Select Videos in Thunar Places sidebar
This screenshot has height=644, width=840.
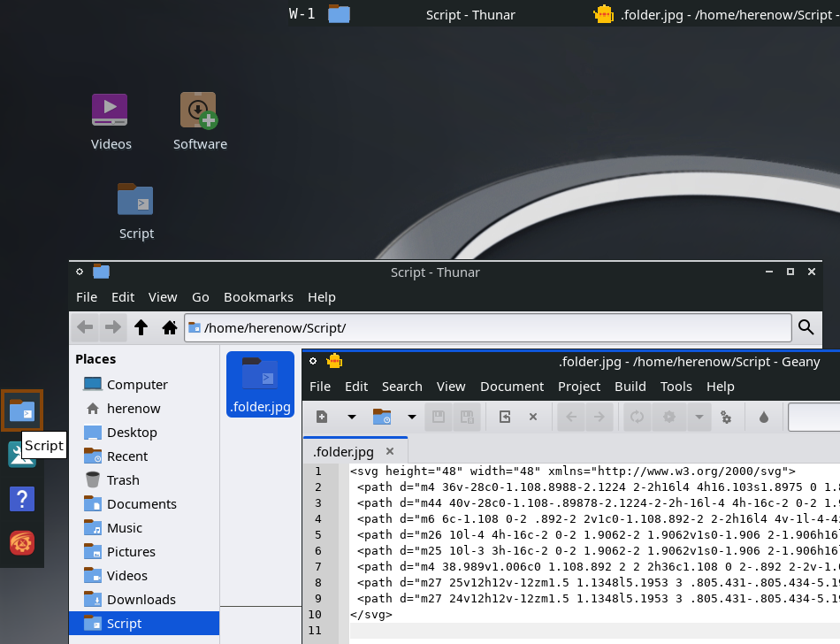[x=144, y=575]
